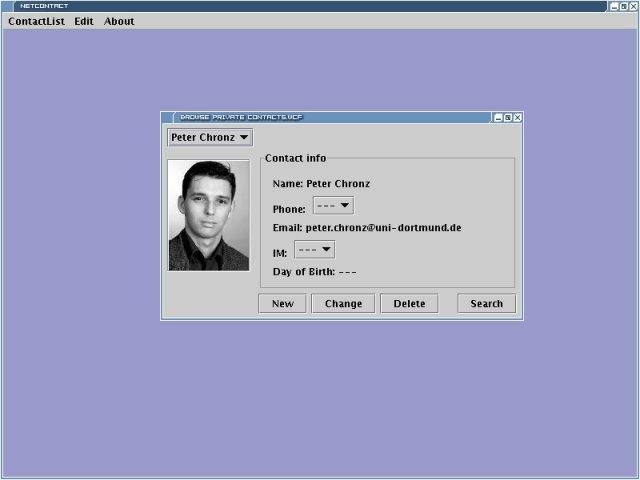Click the 'Contact info' group label

tap(296, 158)
